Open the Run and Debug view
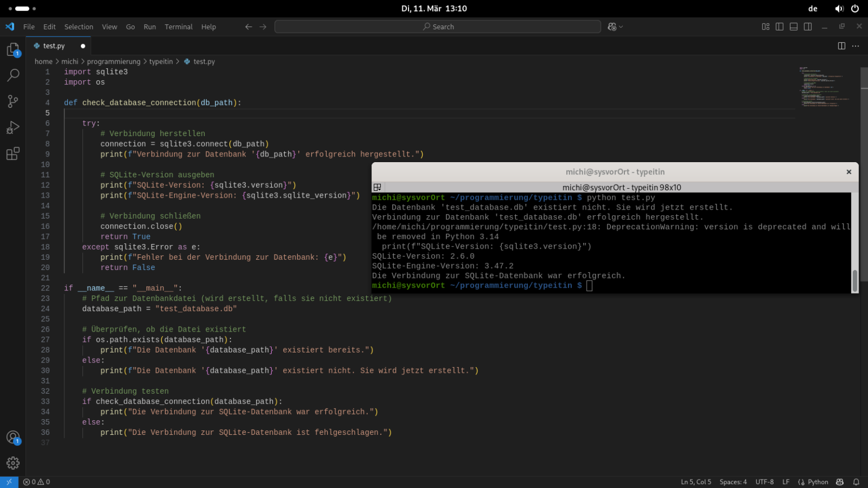868x488 pixels. tap(12, 128)
